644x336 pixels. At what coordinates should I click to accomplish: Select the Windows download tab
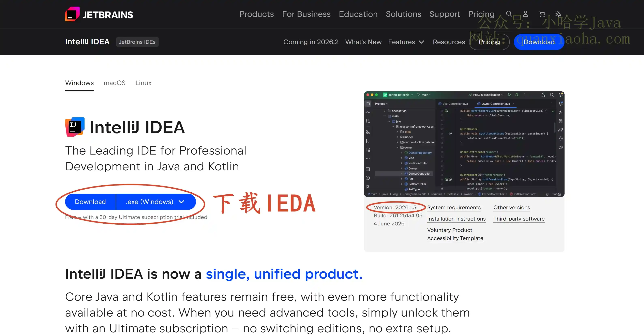pos(79,83)
